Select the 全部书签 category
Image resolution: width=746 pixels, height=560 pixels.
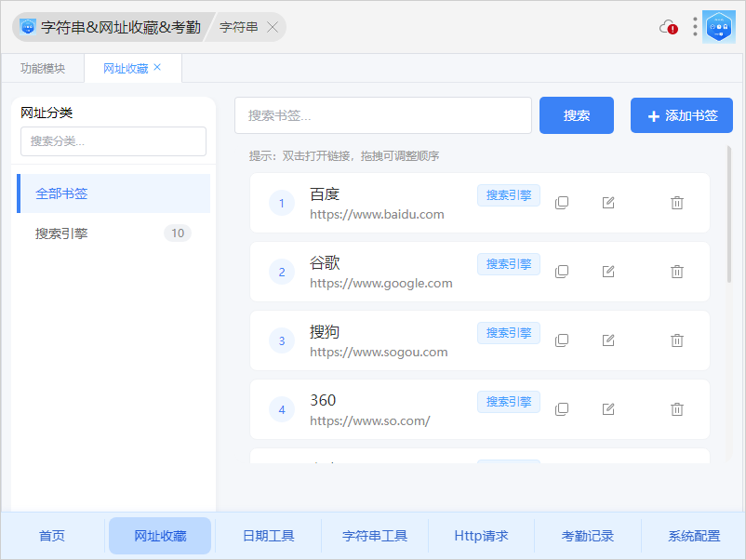pos(113,193)
